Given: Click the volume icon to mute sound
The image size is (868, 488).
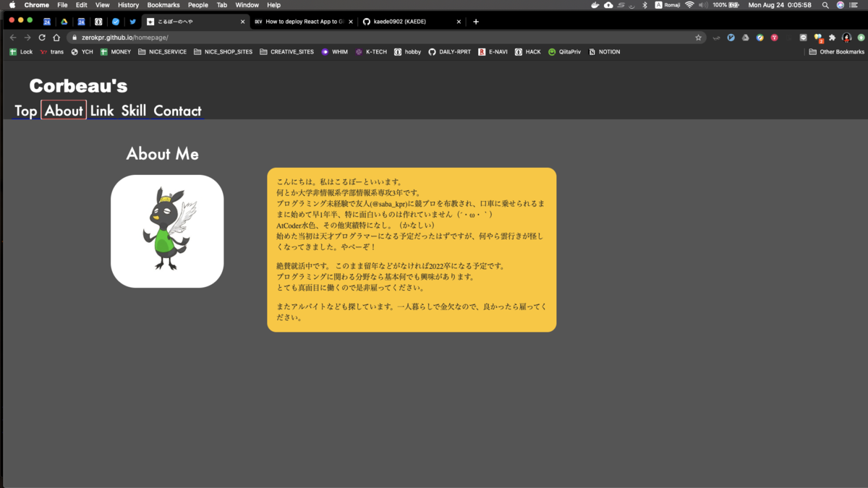Looking at the screenshot, I should tap(703, 5).
